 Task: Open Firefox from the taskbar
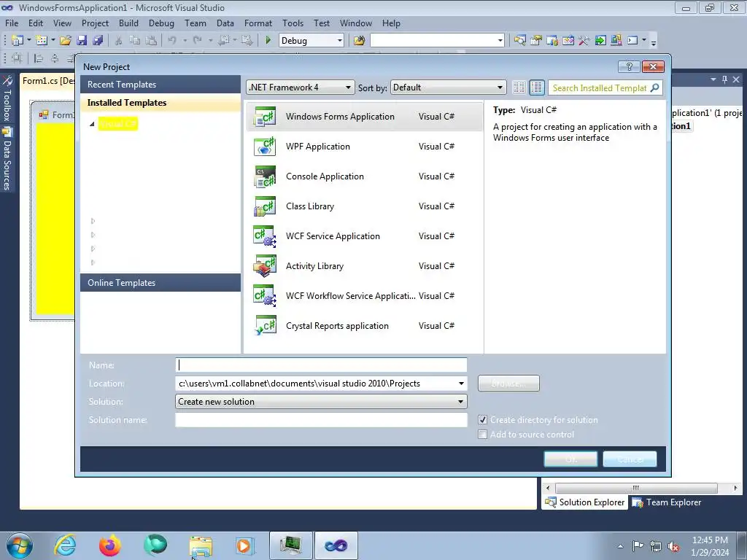pyautogui.click(x=110, y=545)
